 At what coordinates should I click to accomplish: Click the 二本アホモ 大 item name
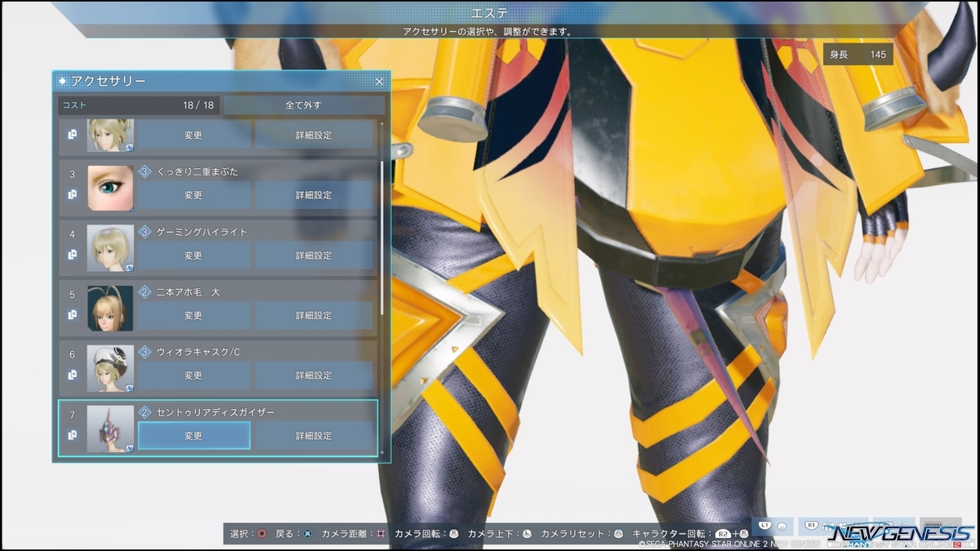pyautogui.click(x=187, y=291)
